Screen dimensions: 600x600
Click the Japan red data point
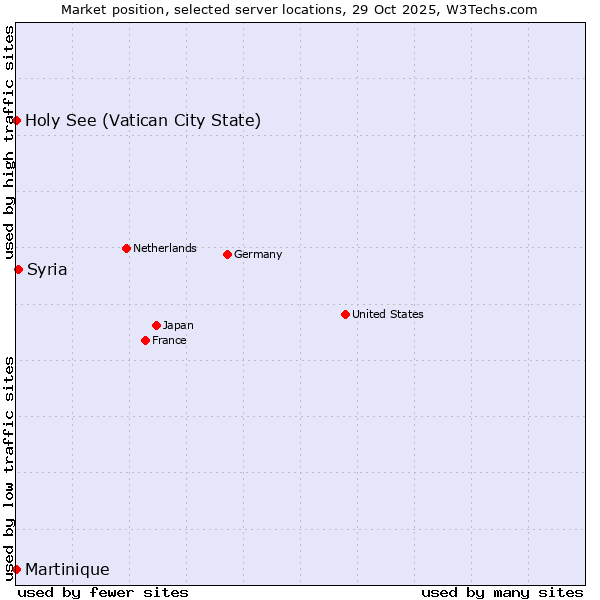click(x=156, y=325)
